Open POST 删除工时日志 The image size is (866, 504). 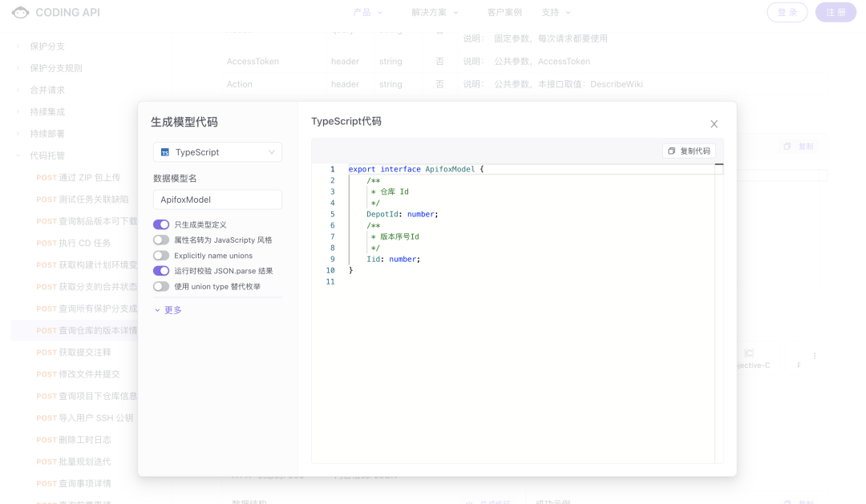[74, 440]
